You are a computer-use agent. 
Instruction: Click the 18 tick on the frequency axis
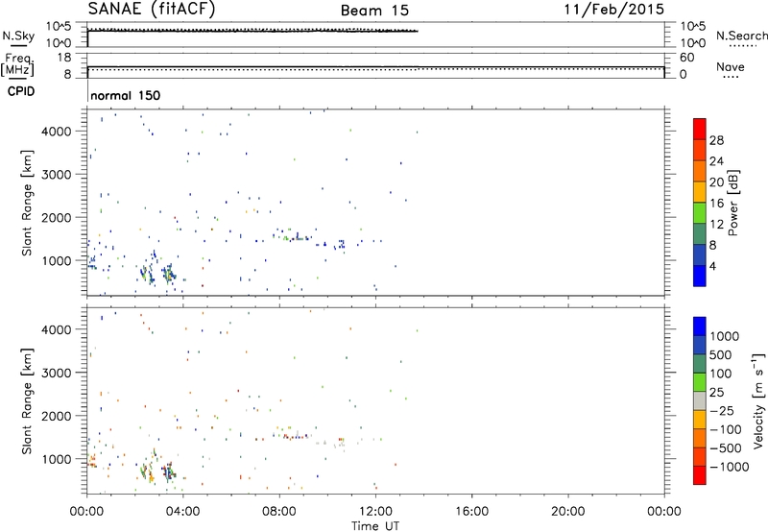[x=64, y=58]
